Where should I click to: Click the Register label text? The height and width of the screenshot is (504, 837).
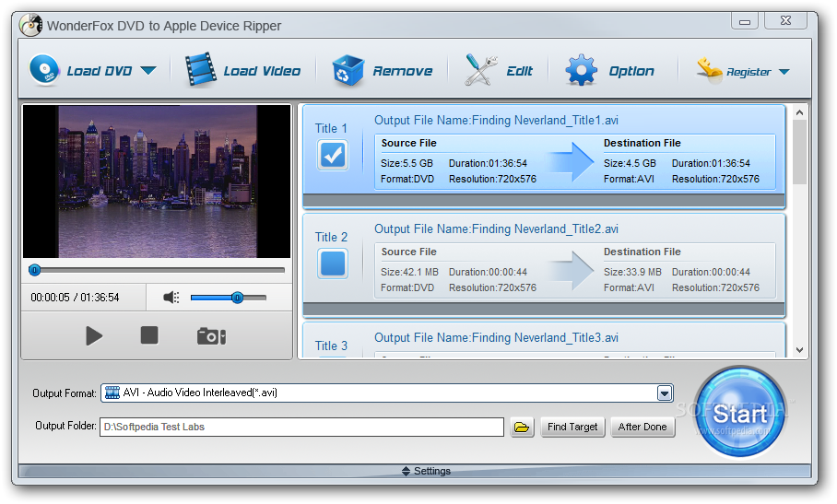pos(749,72)
